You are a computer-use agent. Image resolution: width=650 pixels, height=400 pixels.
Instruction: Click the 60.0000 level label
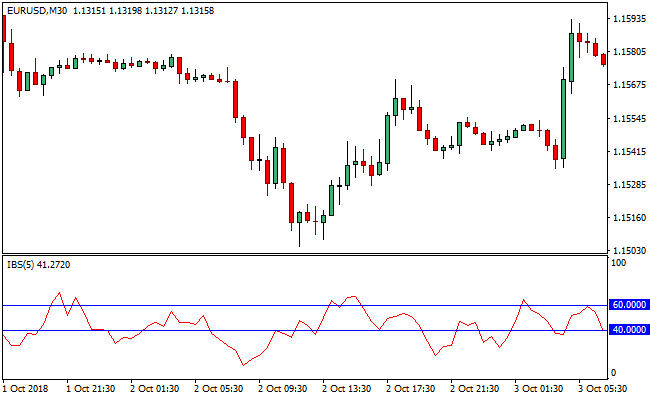pyautogui.click(x=629, y=305)
